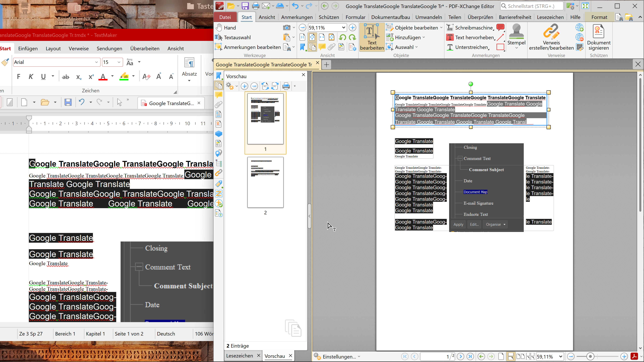Toggle the Text bearbeiten tool
Image resolution: width=644 pixels, height=362 pixels.
372,37
